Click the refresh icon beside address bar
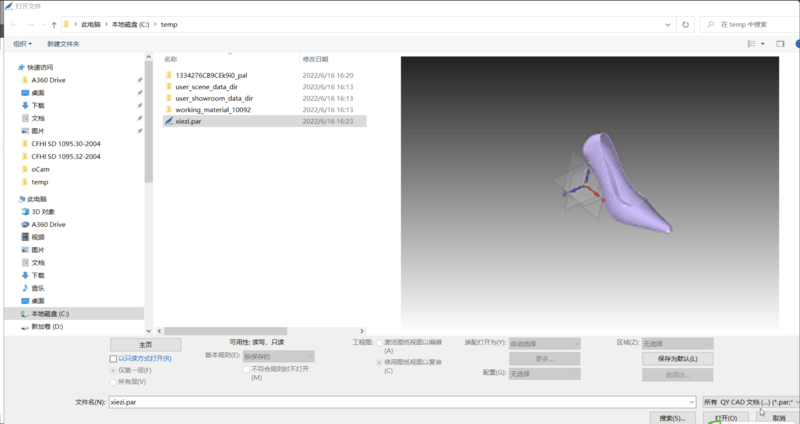Screen dimensions: 800x424 click(x=685, y=23)
